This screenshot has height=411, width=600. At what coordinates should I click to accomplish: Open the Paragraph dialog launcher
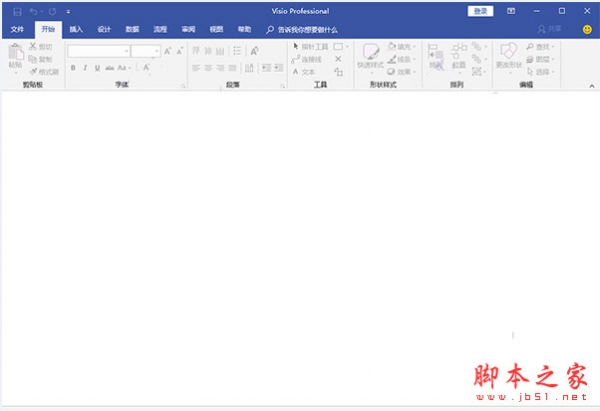[x=282, y=86]
